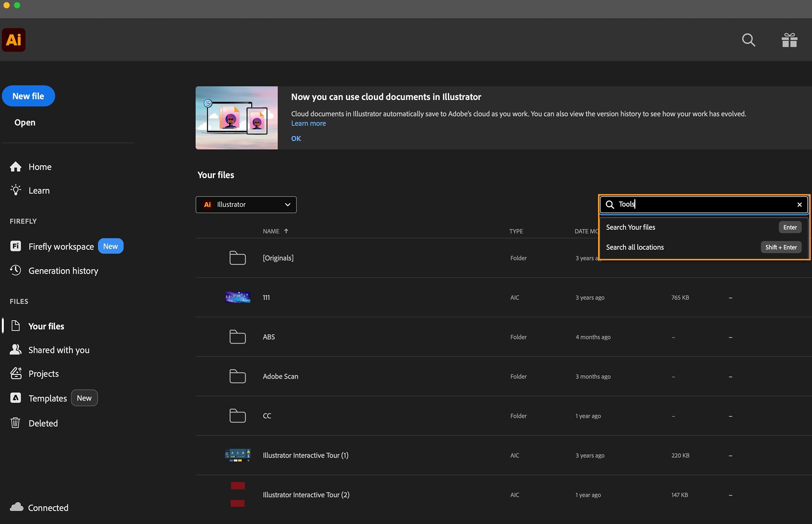
Task: Open the Learn lightbulb section
Action: click(x=30, y=191)
